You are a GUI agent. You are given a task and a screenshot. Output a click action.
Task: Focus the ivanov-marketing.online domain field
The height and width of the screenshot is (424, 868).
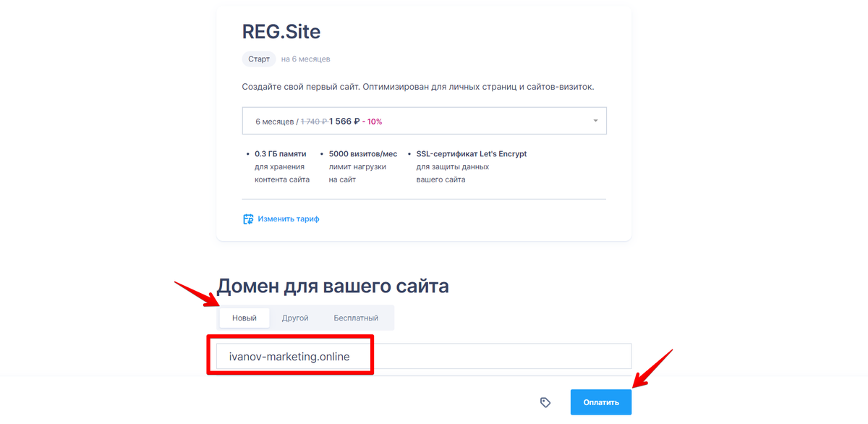424,356
